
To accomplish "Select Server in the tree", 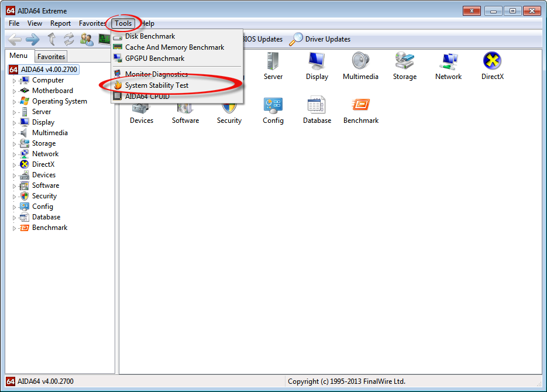I will click(41, 112).
